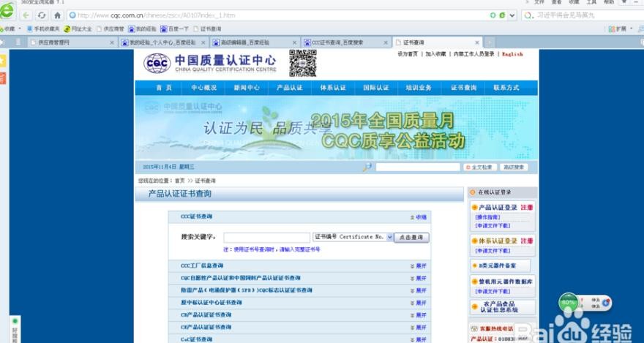Open 培训业务 navigation menu item

click(x=419, y=88)
